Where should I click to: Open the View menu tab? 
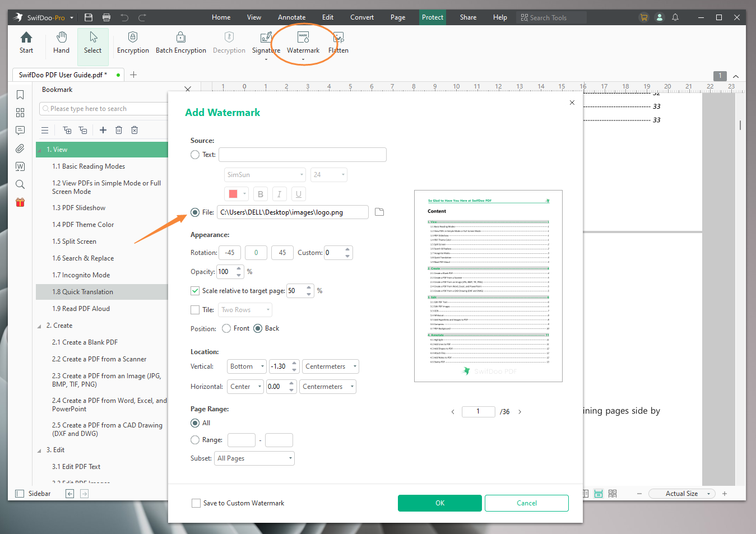point(254,17)
